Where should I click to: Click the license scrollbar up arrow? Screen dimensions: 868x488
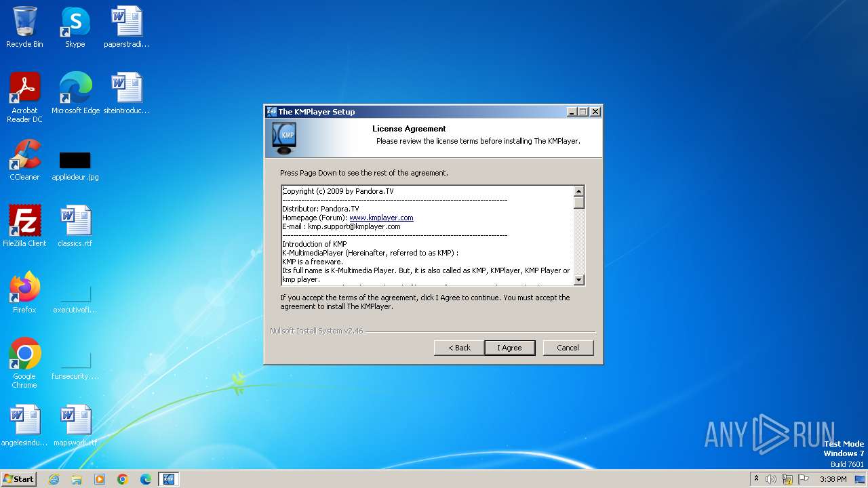click(578, 191)
